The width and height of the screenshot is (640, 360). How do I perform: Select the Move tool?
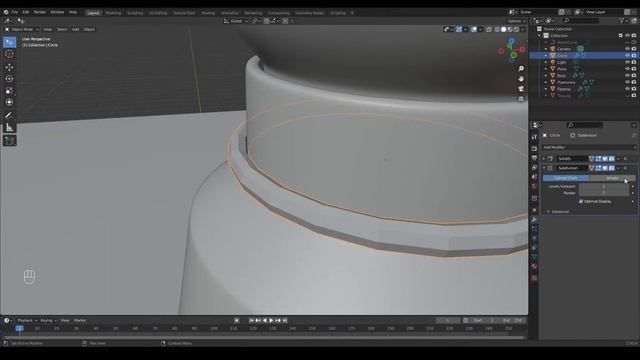click(9, 67)
